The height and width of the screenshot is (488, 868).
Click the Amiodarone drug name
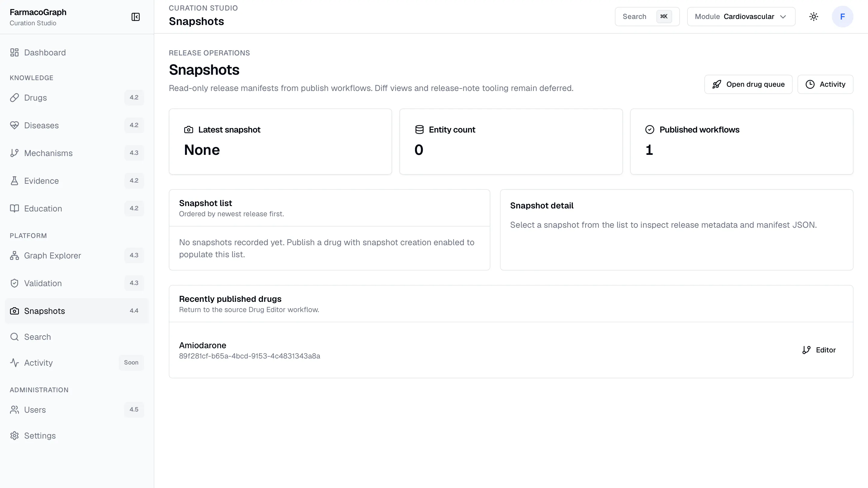point(203,345)
